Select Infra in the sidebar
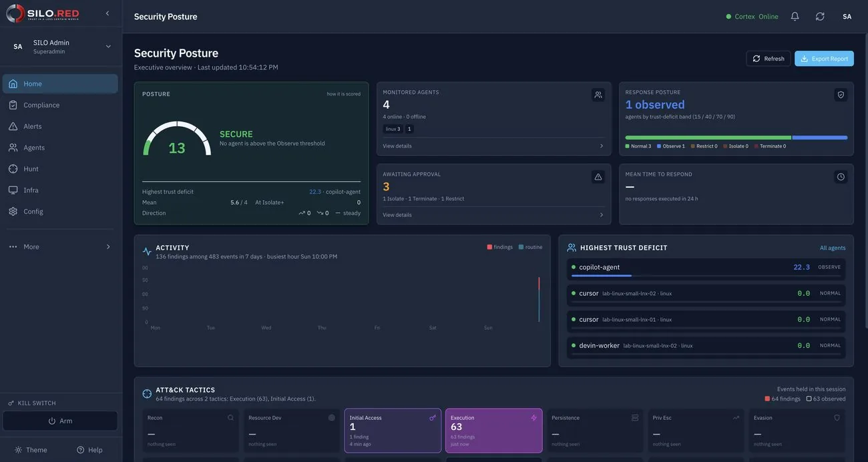The image size is (868, 462). (60, 190)
